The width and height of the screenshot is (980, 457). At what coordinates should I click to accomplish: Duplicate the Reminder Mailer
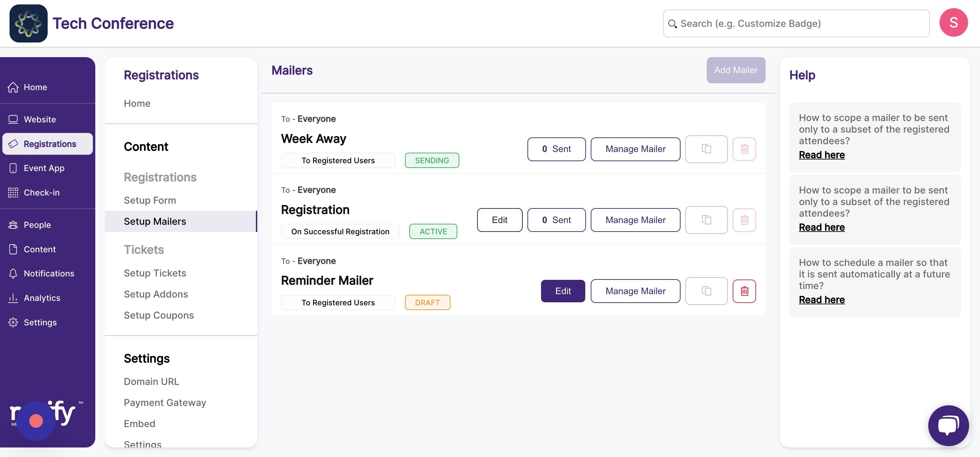click(706, 291)
